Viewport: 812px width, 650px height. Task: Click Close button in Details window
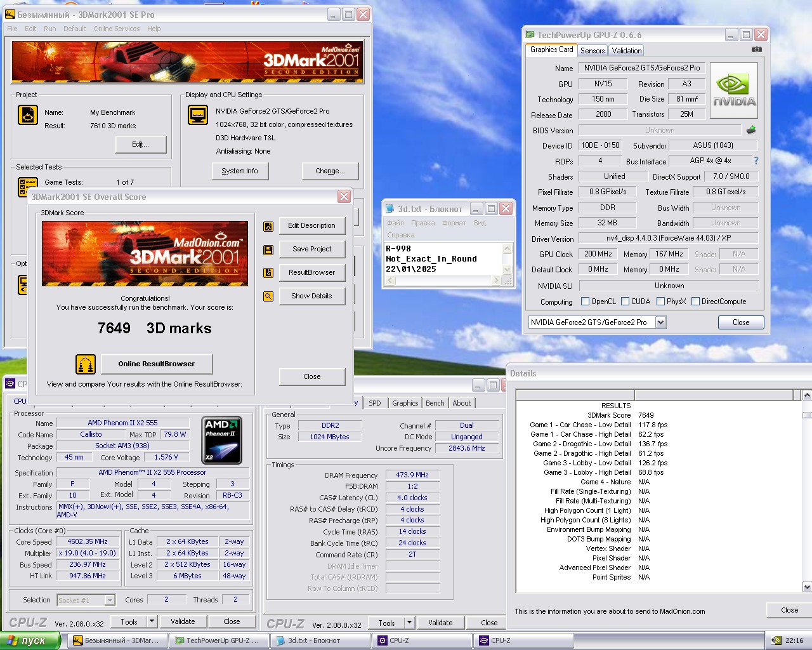click(789, 610)
